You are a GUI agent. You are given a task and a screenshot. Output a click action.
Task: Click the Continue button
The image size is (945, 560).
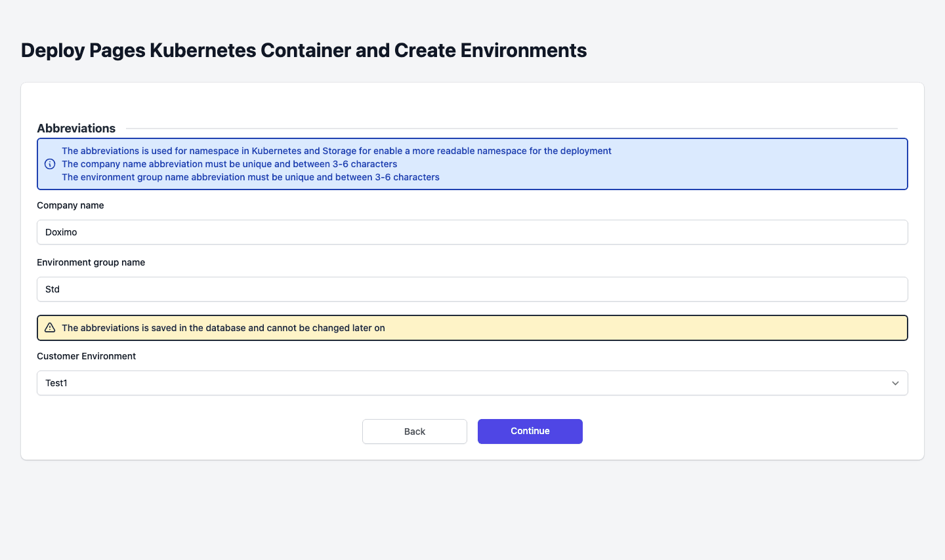point(530,431)
